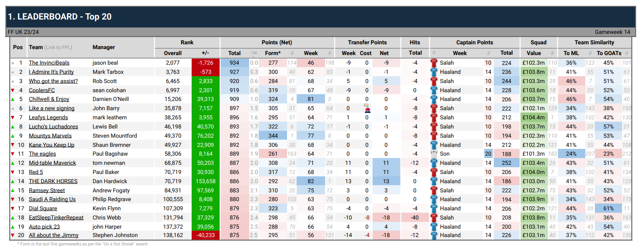Screen dimensions: 644x249
Task: Open the Saudi A Raiding Us team link
Action: pos(52,199)
